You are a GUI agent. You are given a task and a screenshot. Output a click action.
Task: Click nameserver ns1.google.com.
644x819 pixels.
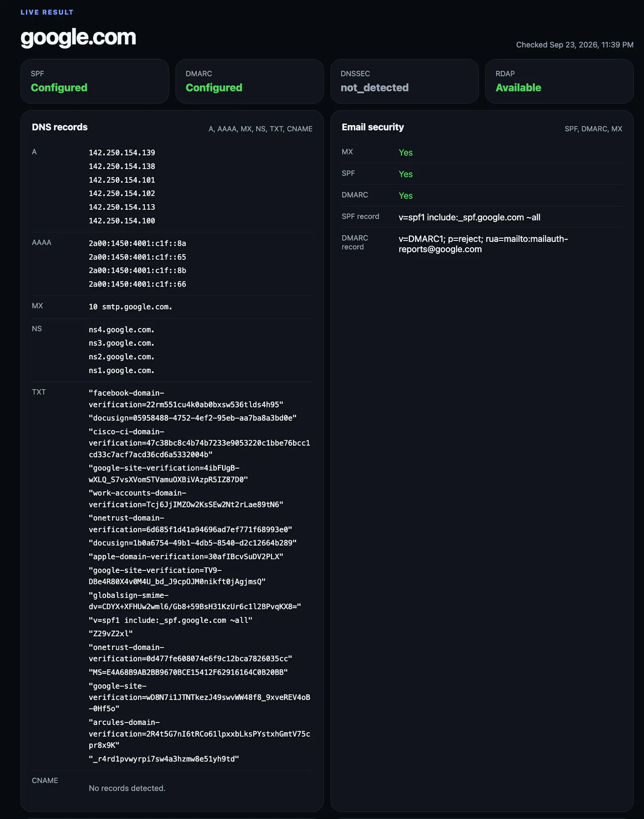pos(122,370)
